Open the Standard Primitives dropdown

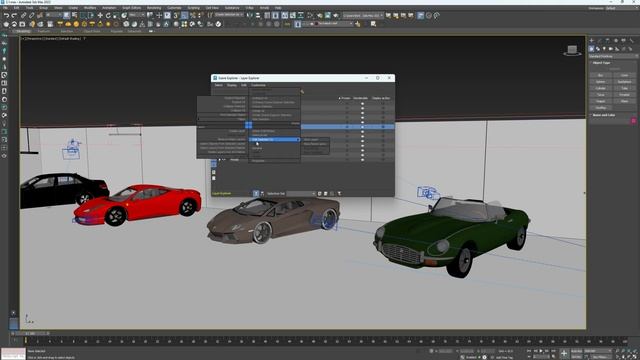(x=613, y=56)
